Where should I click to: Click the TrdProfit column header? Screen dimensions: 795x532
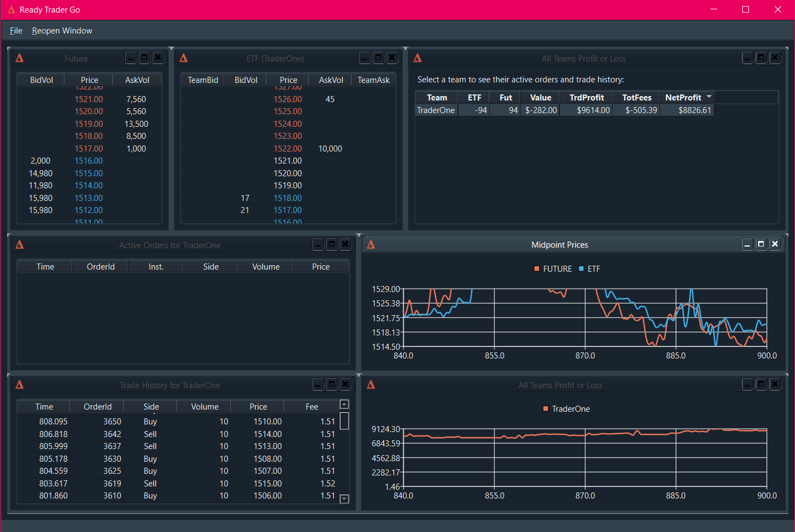586,98
